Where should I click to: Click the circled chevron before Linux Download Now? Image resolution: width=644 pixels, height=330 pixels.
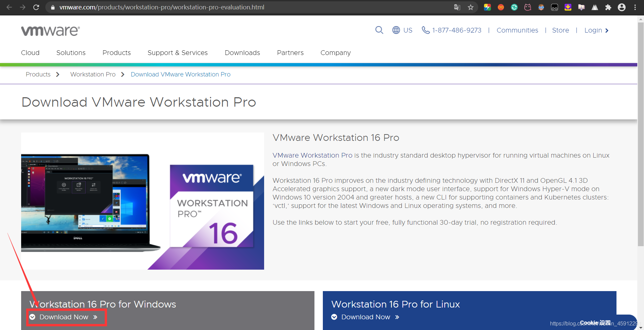tap(334, 317)
